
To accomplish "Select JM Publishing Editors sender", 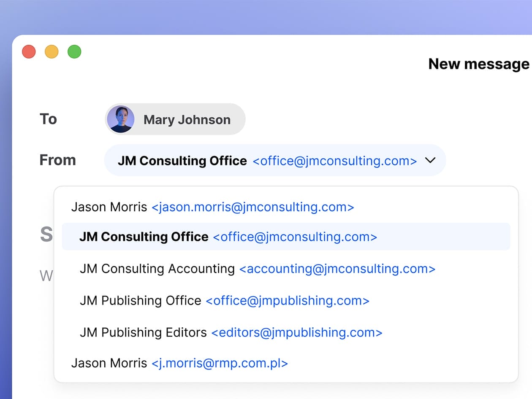I will pyautogui.click(x=231, y=333).
